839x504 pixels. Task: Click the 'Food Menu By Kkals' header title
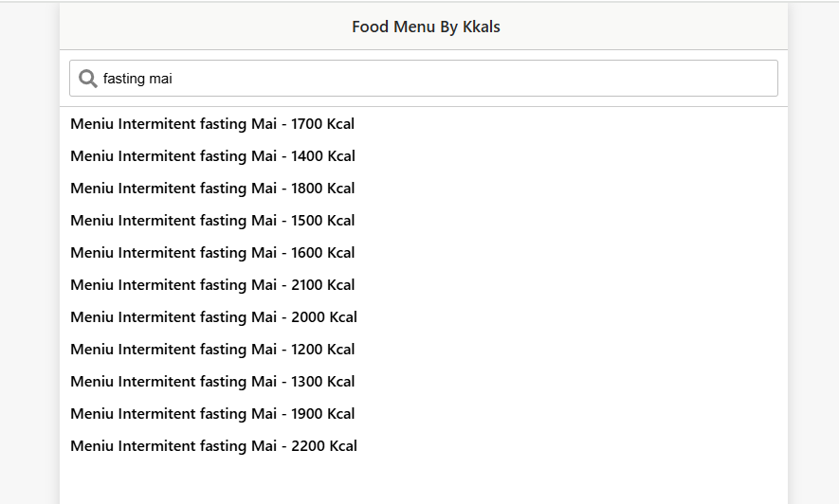coord(426,27)
